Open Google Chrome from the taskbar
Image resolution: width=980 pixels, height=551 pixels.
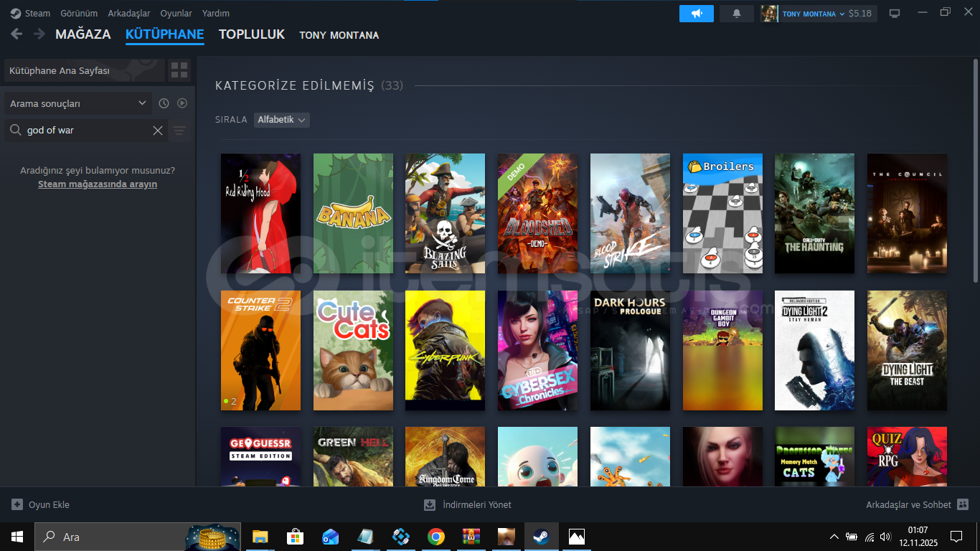click(435, 537)
